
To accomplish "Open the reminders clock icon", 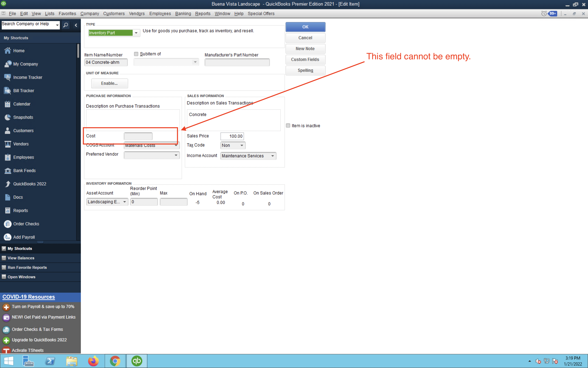I will [544, 14].
